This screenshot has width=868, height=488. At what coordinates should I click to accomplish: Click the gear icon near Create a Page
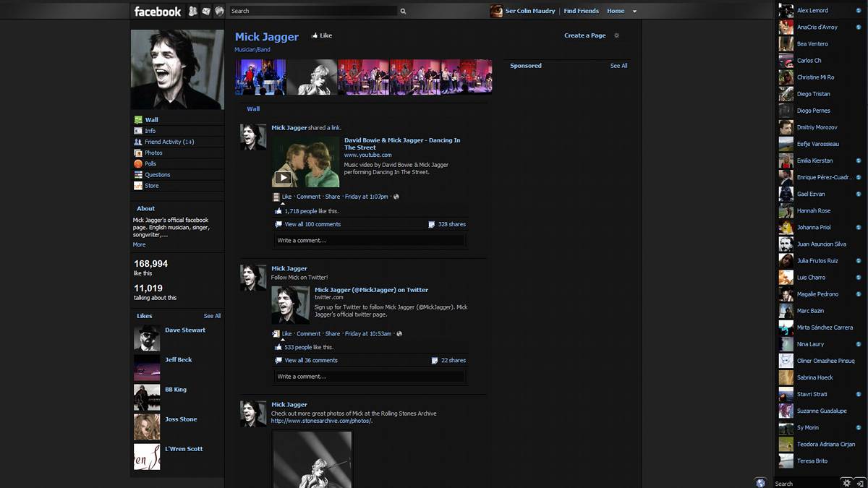pos(617,35)
